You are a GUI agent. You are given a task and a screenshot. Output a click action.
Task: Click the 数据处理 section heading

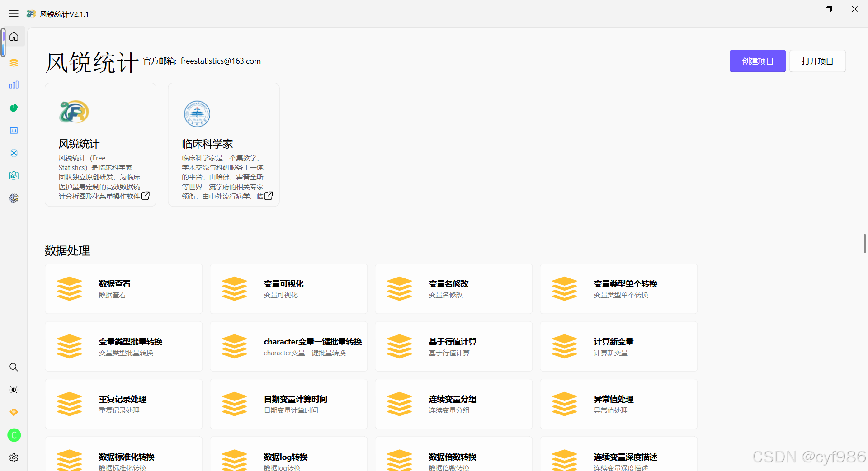point(67,251)
